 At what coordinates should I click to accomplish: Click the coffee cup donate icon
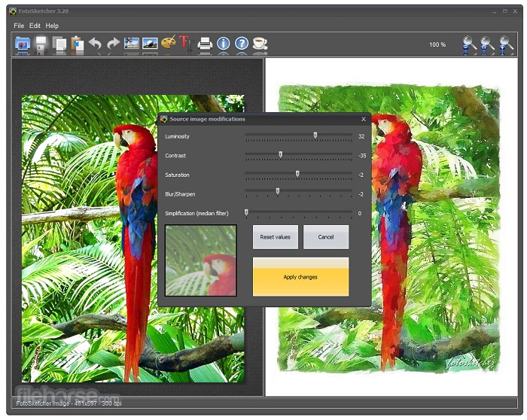tap(260, 44)
